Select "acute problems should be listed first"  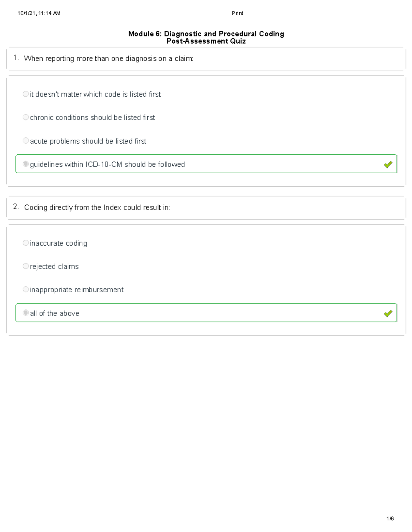(26, 140)
